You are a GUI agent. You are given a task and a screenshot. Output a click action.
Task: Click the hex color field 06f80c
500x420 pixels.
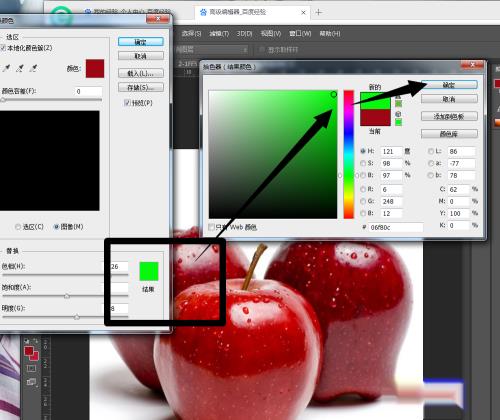pyautogui.click(x=396, y=227)
